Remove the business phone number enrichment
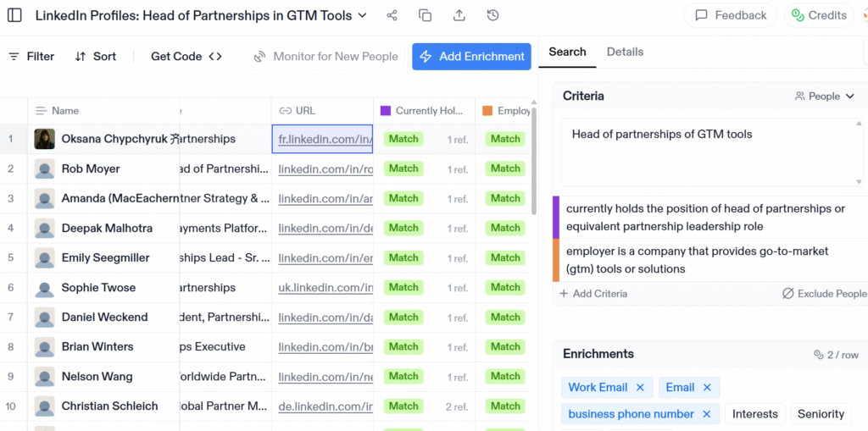This screenshot has width=868, height=431. (x=707, y=414)
